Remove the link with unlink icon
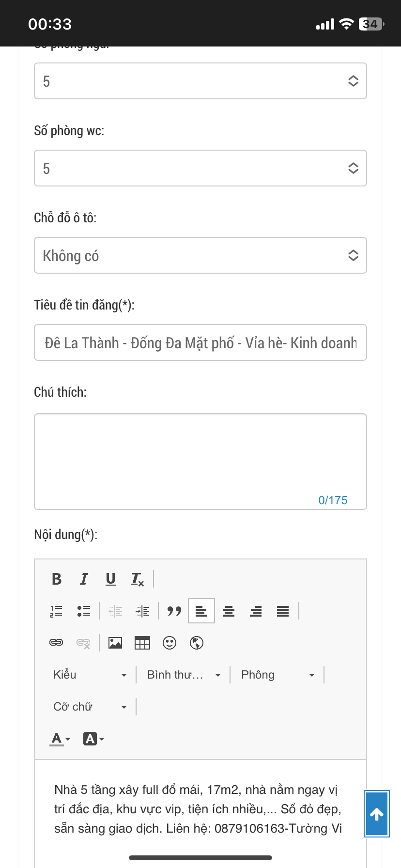The image size is (401, 868). pos(84,643)
